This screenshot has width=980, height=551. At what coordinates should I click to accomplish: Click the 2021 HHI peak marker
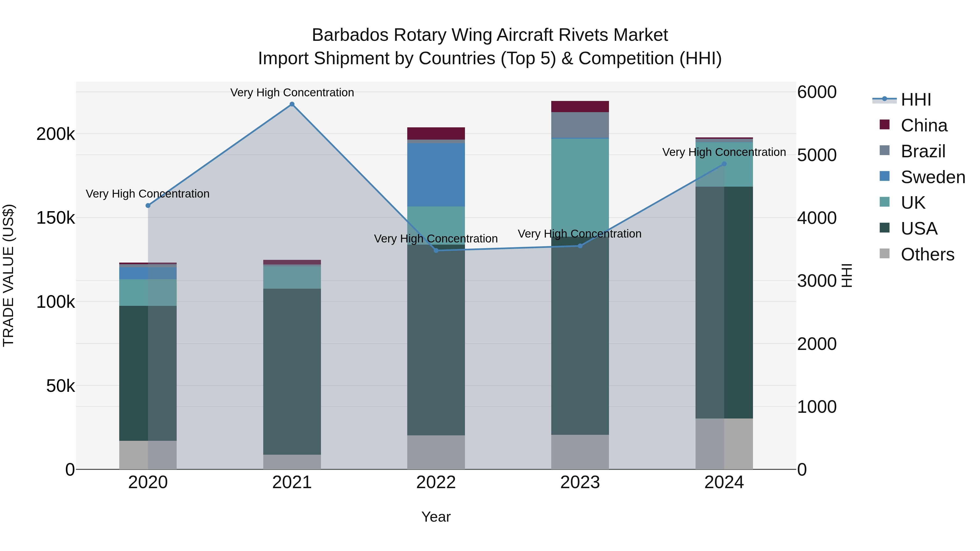point(292,104)
